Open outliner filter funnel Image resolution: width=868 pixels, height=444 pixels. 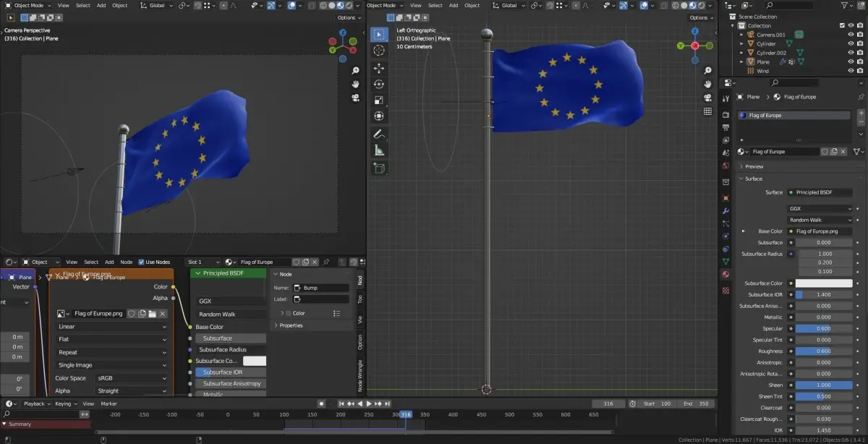pos(844,6)
